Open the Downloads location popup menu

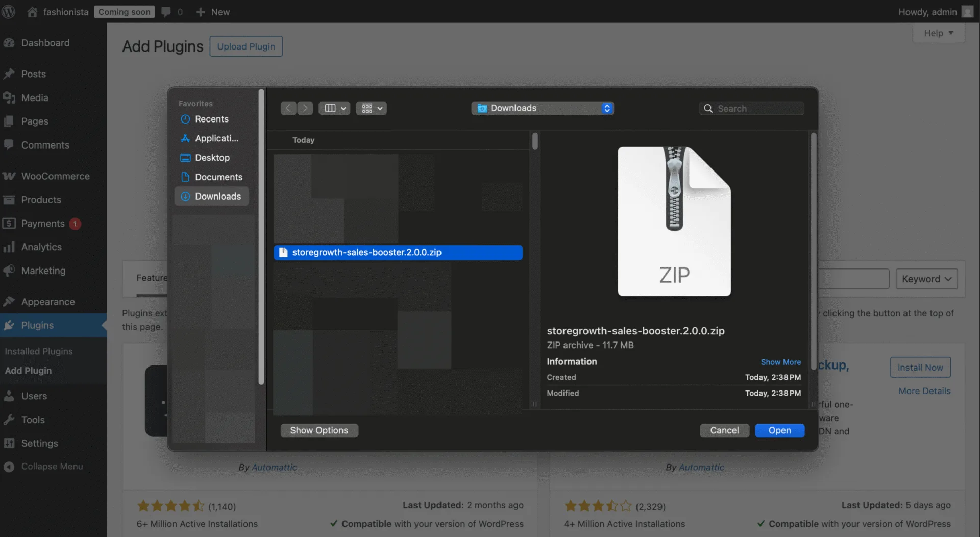(543, 108)
